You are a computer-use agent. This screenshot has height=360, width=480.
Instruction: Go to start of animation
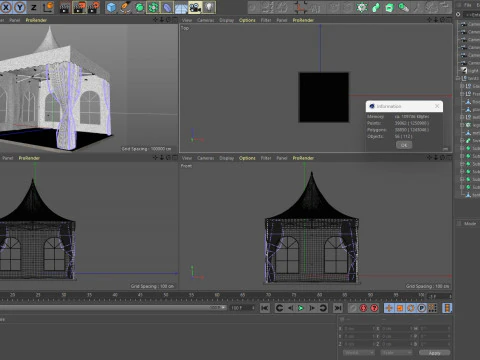265,308
